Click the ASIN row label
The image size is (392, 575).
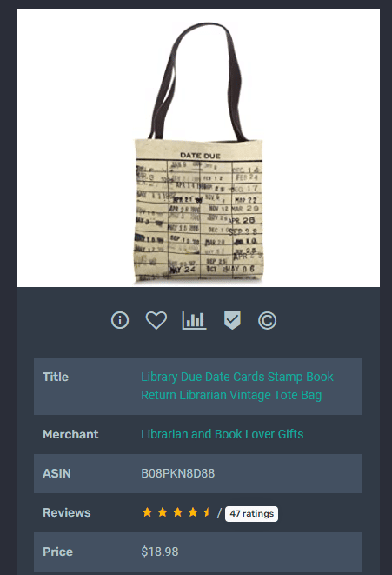[x=56, y=473]
